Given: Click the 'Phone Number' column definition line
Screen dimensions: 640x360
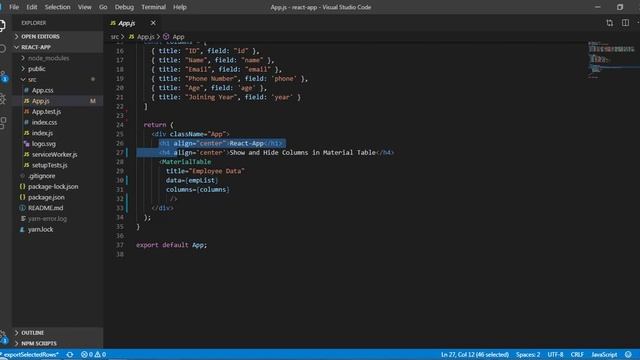Looking at the screenshot, I should point(229,79).
